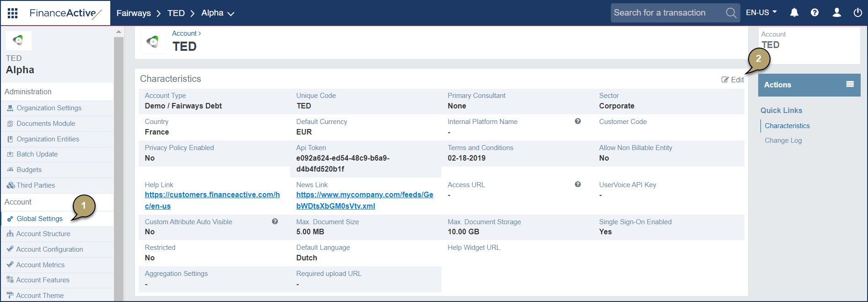Click the Edit characteristics button

click(733, 80)
